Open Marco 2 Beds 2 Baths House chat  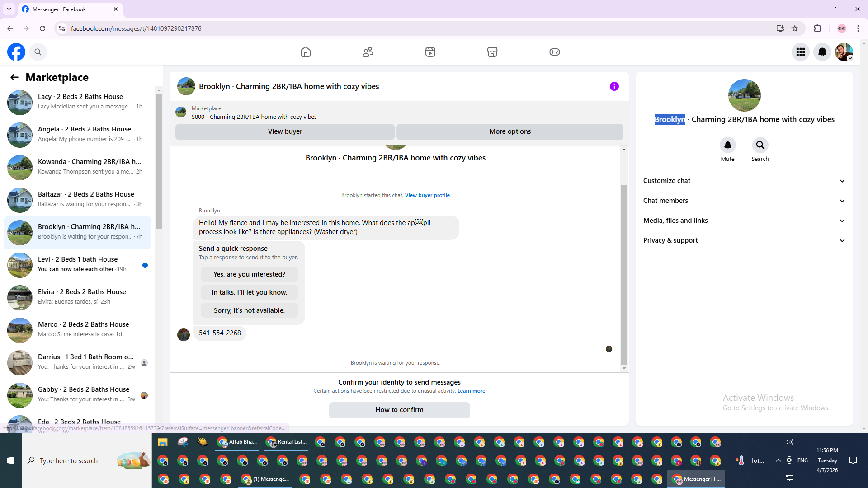pos(78,330)
